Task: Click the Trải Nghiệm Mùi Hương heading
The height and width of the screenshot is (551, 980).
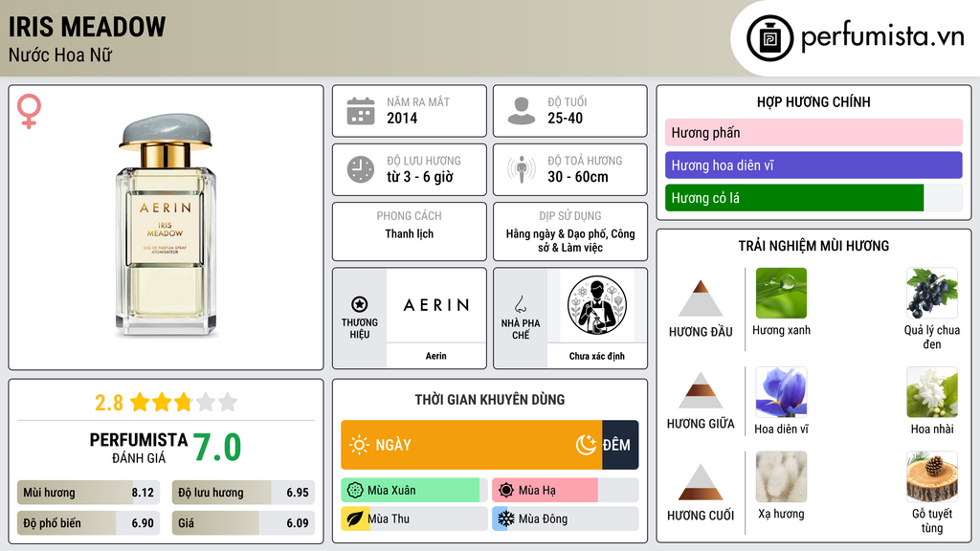Action: pyautogui.click(x=813, y=246)
